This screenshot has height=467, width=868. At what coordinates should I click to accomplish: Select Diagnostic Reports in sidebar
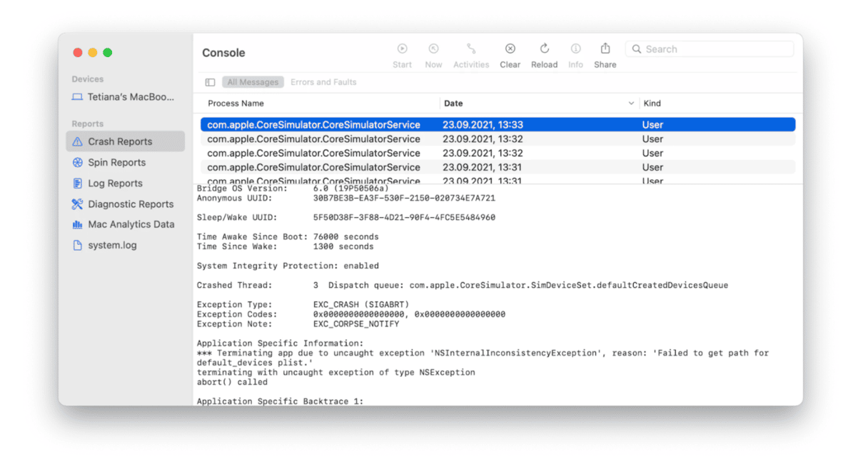[131, 204]
